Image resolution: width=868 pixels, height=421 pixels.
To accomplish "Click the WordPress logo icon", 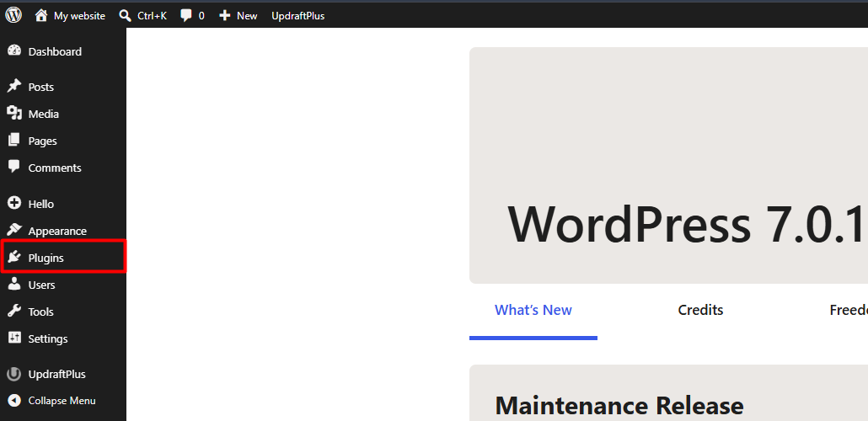I will (x=13, y=15).
